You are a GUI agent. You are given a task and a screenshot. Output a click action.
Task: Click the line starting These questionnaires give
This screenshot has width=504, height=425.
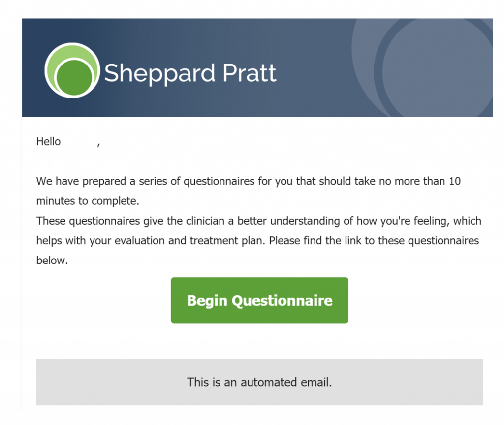pyautogui.click(x=259, y=221)
